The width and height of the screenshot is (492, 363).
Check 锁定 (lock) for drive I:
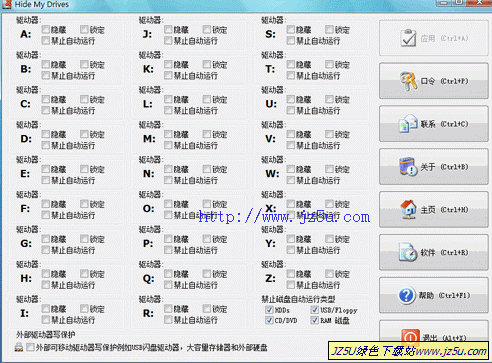(x=84, y=309)
